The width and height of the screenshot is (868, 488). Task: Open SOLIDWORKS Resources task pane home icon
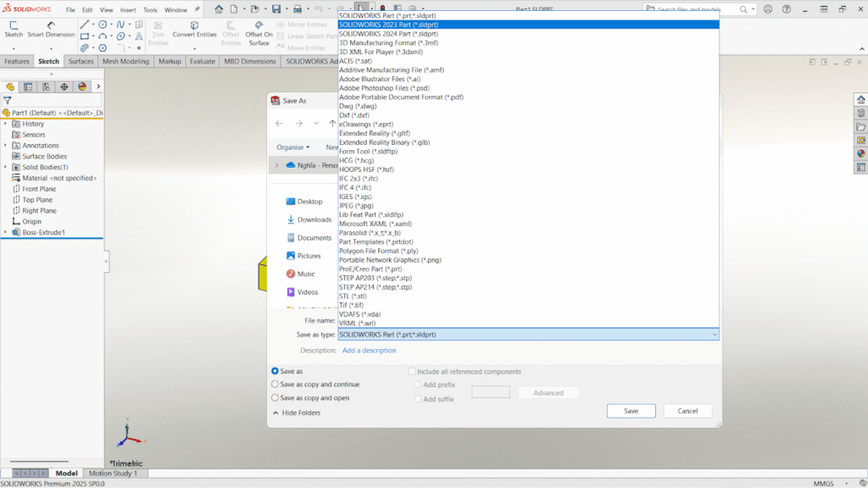click(x=861, y=100)
